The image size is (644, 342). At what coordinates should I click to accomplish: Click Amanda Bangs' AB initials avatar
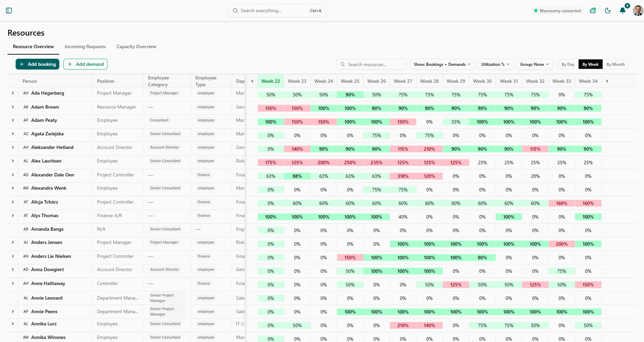click(x=26, y=229)
